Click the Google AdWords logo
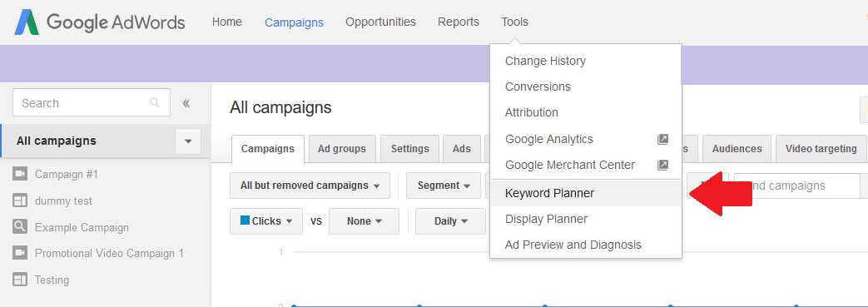 pos(100,22)
